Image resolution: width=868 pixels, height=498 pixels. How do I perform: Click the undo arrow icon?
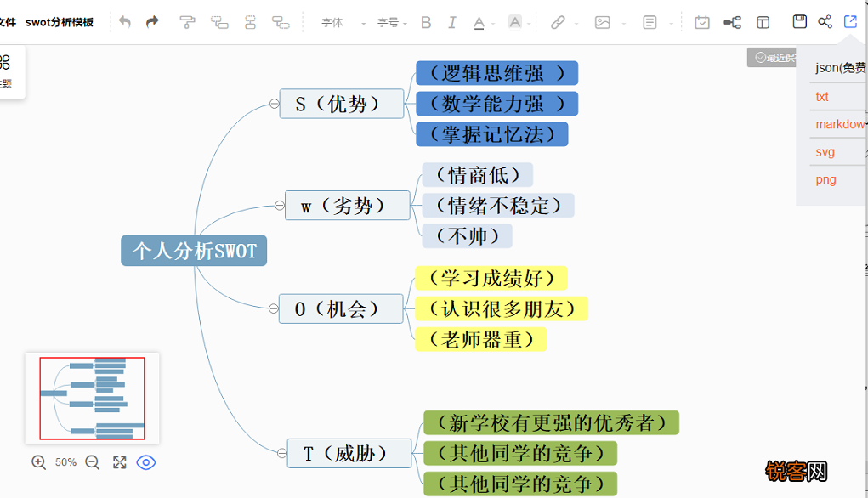pyautogui.click(x=125, y=22)
